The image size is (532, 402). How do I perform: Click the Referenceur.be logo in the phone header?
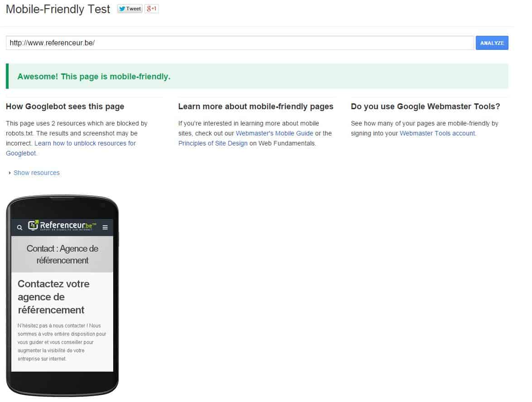coord(62,226)
